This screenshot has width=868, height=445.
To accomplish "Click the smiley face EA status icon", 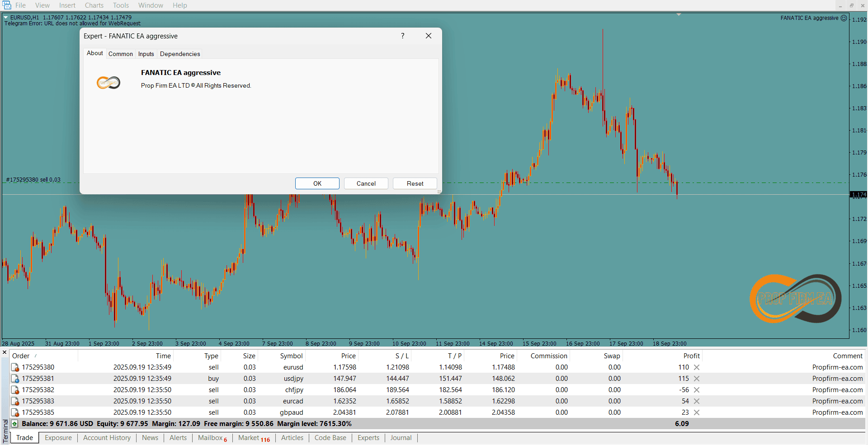I will click(844, 18).
